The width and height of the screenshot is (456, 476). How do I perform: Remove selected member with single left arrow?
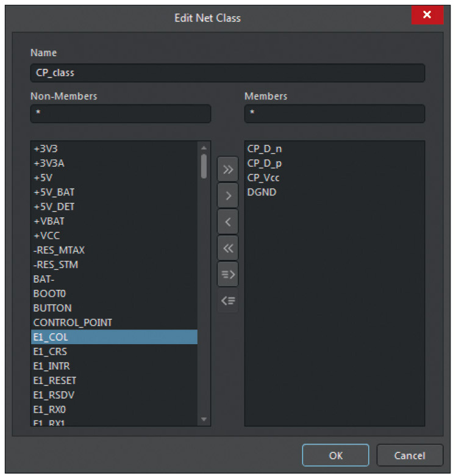coord(227,222)
